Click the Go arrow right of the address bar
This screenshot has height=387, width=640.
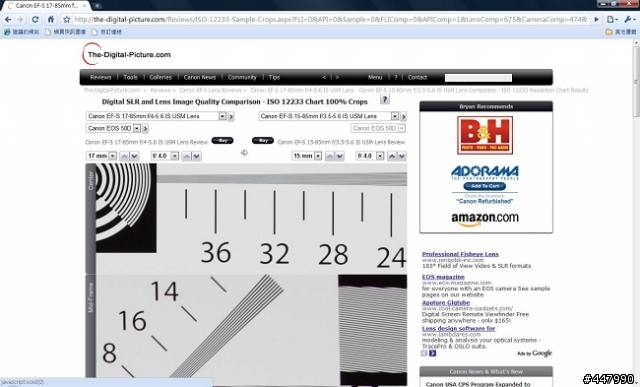point(597,19)
